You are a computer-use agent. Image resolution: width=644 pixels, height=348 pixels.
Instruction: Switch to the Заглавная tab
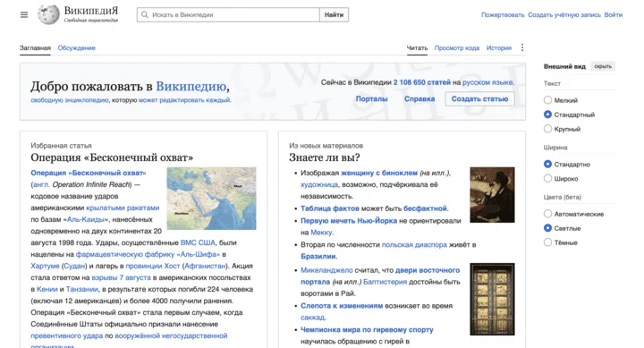[x=35, y=47]
